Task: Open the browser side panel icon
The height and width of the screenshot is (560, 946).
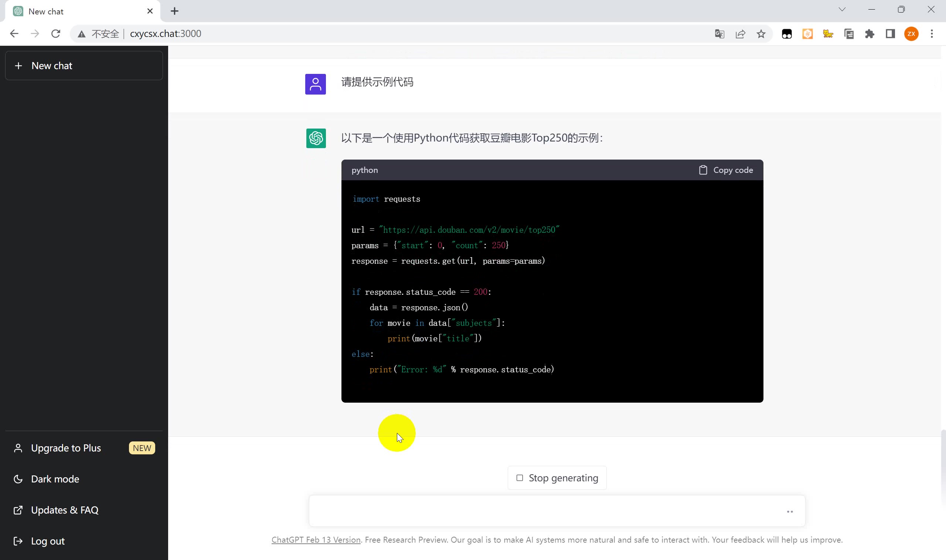Action: click(x=890, y=34)
